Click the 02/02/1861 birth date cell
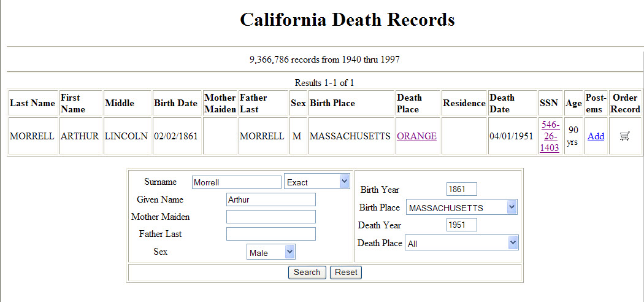The image size is (644, 302). tap(176, 136)
